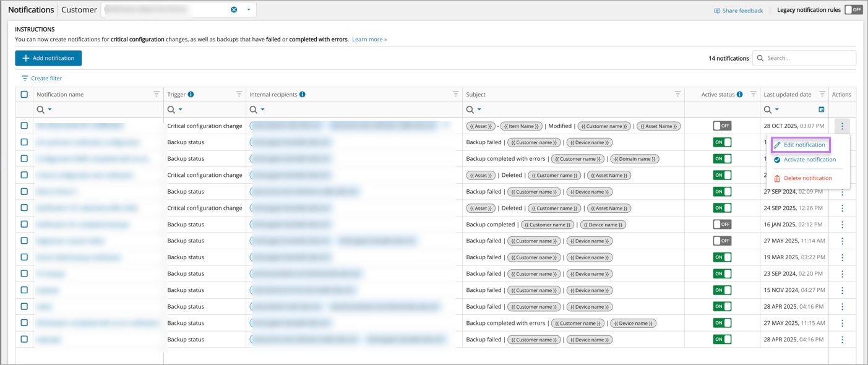The image size is (868, 365).
Task: Click the Internal recipients info icon
Action: tap(303, 95)
